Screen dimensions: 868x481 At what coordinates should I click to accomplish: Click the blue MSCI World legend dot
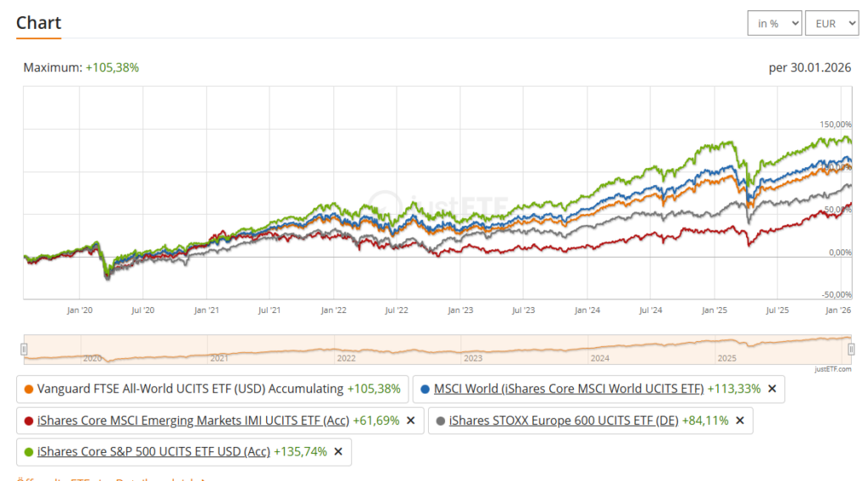pyautogui.click(x=425, y=389)
